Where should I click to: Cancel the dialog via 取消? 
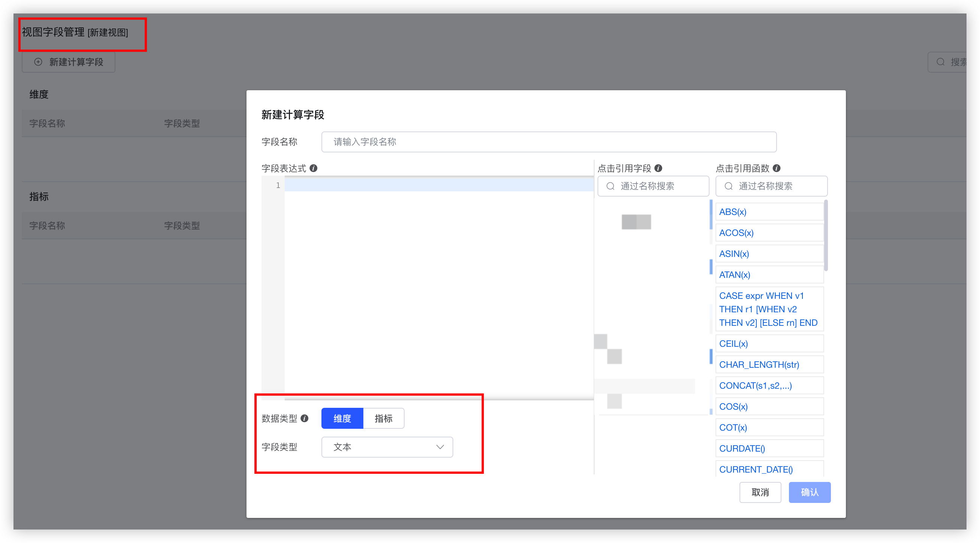tap(760, 492)
